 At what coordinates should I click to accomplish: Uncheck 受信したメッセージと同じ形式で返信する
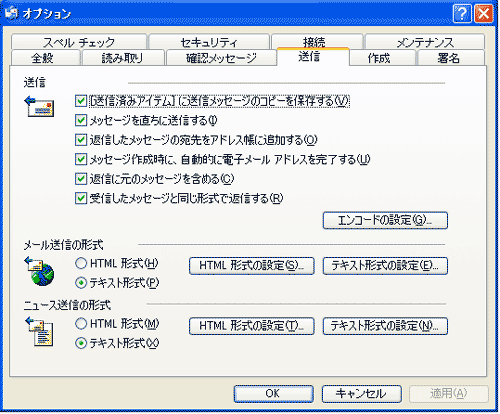81,199
